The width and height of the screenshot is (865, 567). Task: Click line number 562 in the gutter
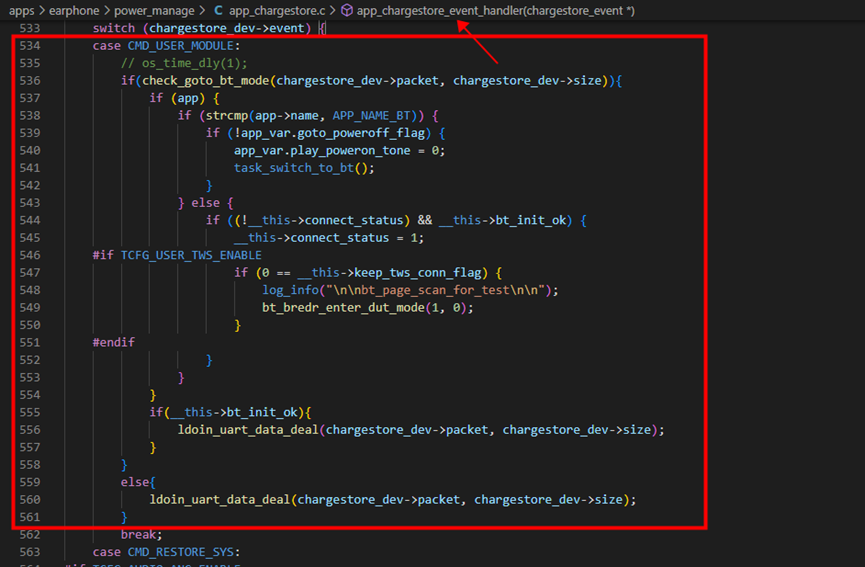coord(30,534)
